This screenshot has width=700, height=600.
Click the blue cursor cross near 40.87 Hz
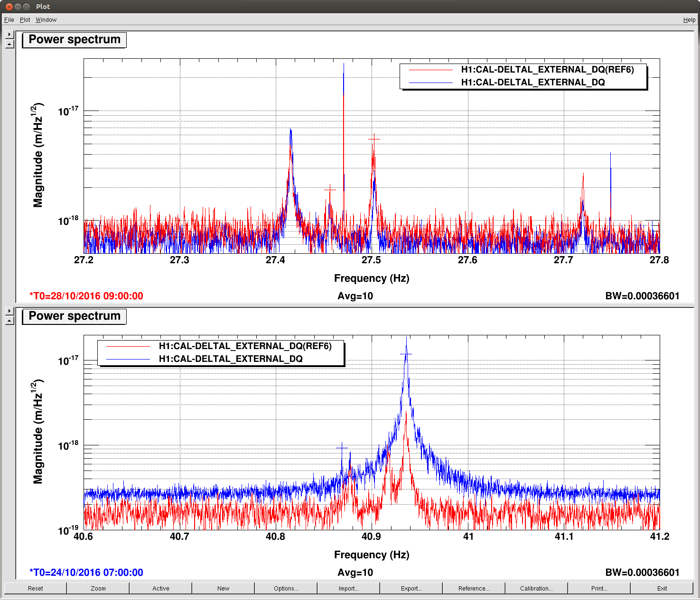[x=342, y=448]
